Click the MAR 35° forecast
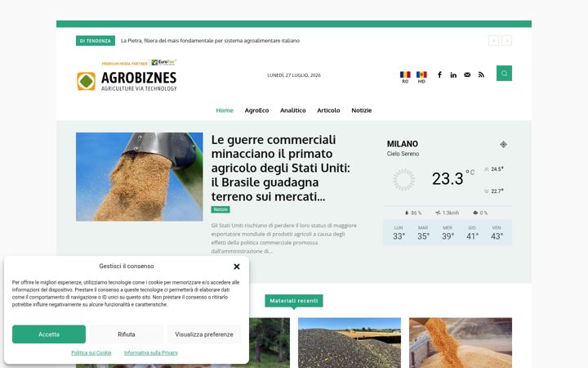This screenshot has height=368, width=588. (x=423, y=233)
